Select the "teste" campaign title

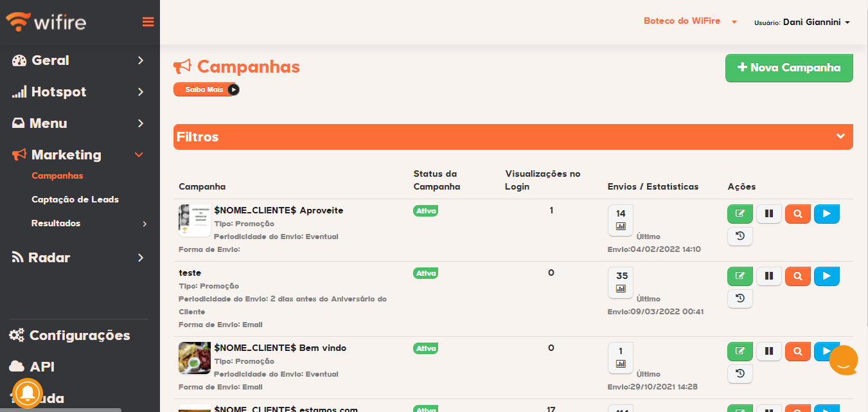point(190,273)
